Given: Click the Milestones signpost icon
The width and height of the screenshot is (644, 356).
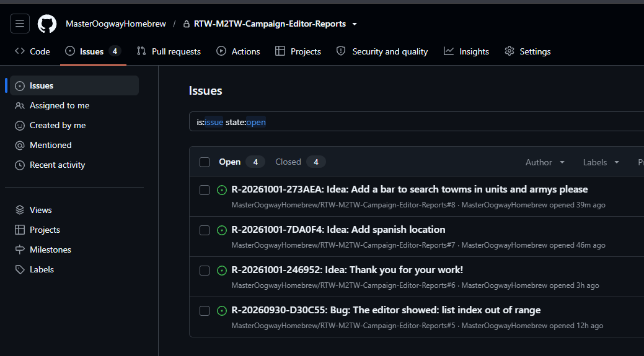Looking at the screenshot, I should [x=20, y=250].
